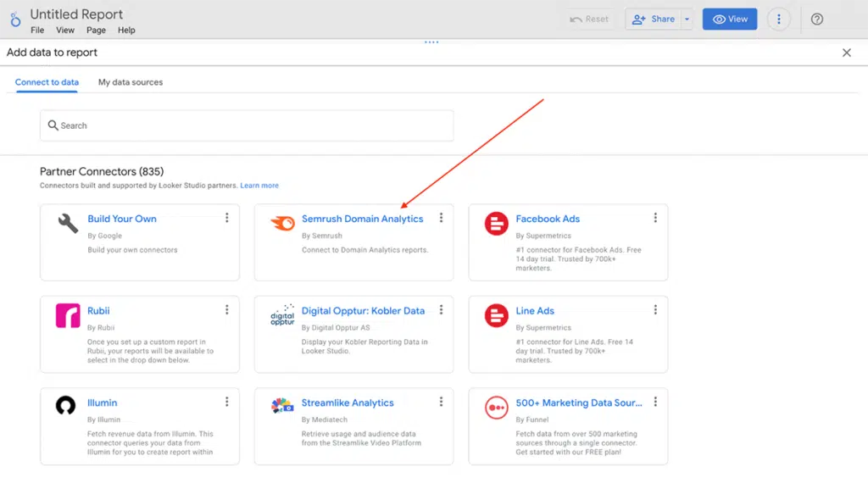The width and height of the screenshot is (868, 478).
Task: Switch to the My data sources tab
Action: tap(131, 82)
